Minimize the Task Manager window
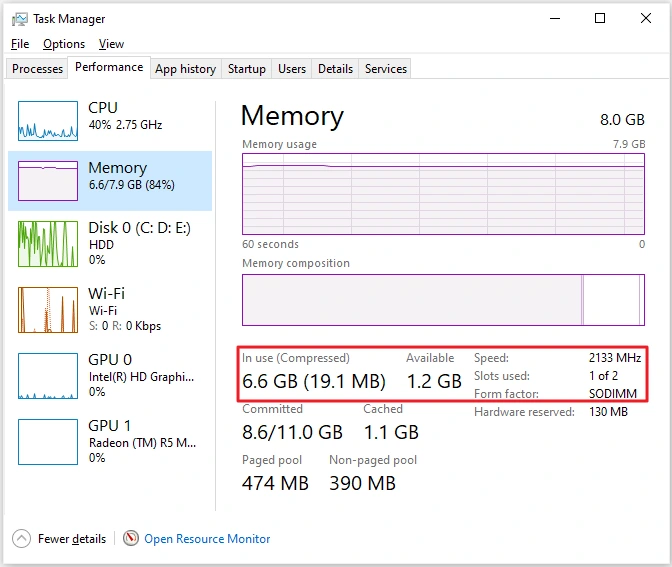Image resolution: width=672 pixels, height=567 pixels. (x=555, y=18)
